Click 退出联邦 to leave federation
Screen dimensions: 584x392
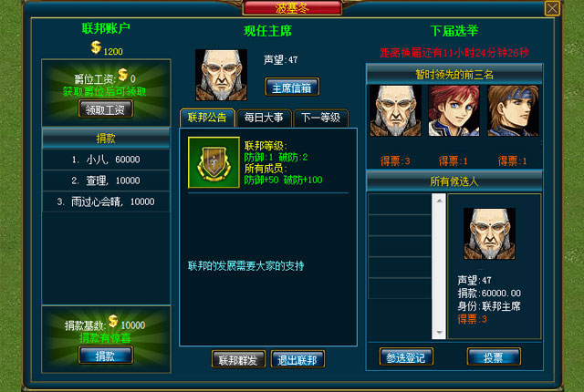point(297,359)
